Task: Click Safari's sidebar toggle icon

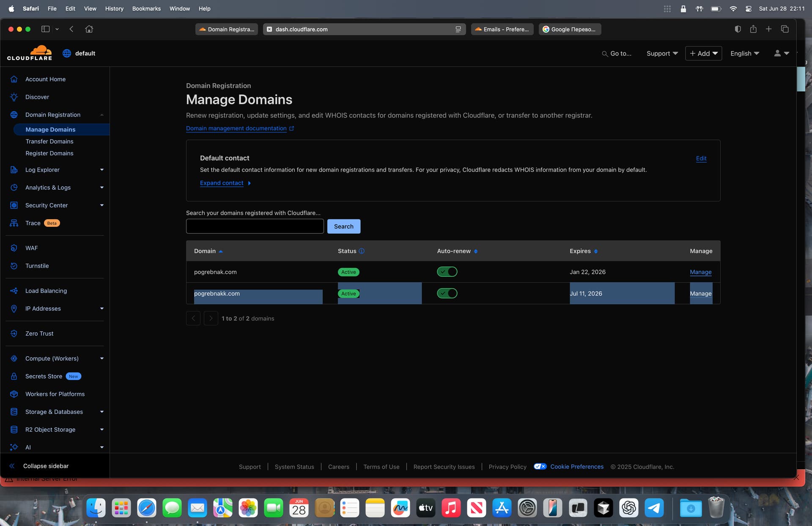Action: tap(45, 29)
